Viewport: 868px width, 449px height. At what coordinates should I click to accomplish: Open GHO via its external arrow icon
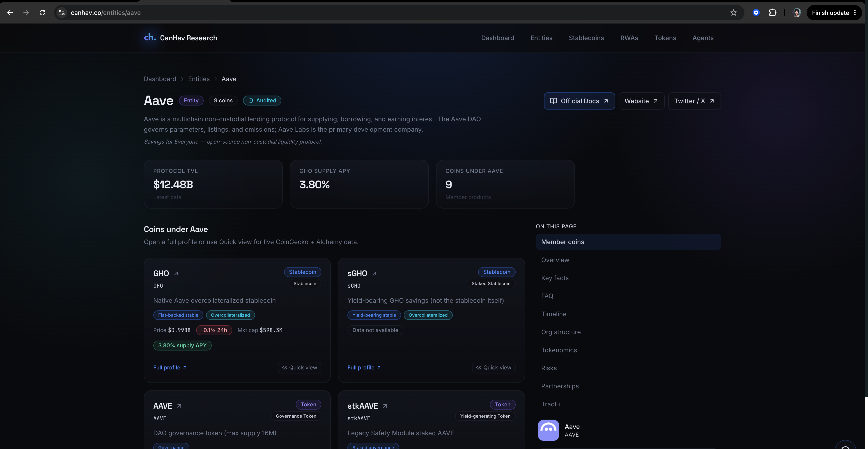pyautogui.click(x=176, y=273)
